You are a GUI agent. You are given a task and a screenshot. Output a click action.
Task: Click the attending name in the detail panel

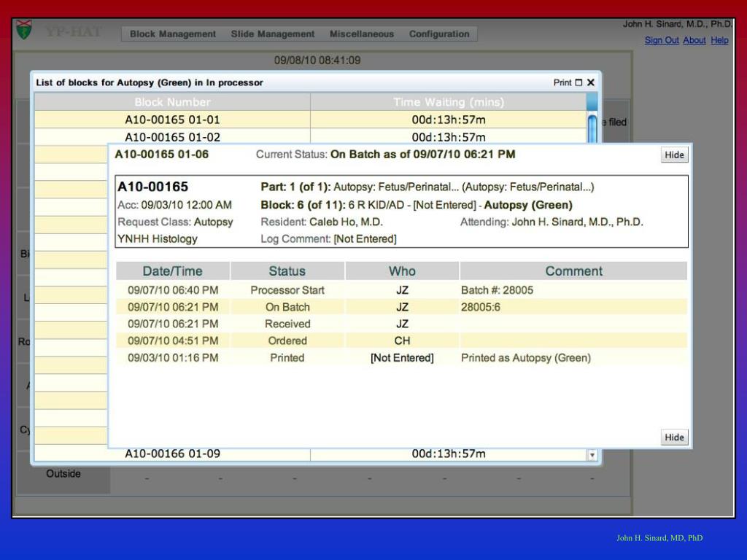tap(578, 222)
